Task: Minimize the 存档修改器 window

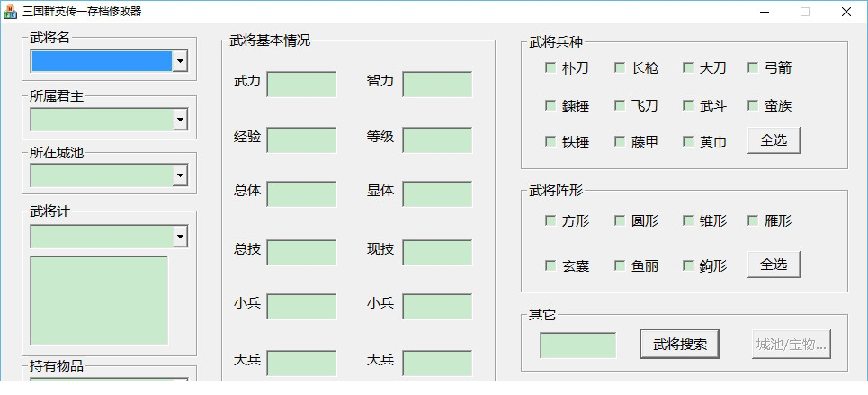Action: pos(765,12)
